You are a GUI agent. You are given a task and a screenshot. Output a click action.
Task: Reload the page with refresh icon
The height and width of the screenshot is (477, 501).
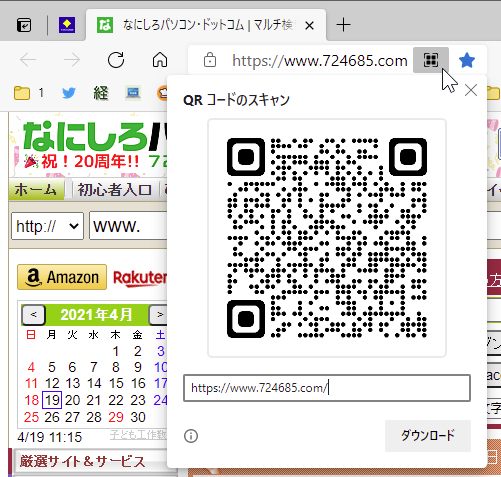coord(116,60)
